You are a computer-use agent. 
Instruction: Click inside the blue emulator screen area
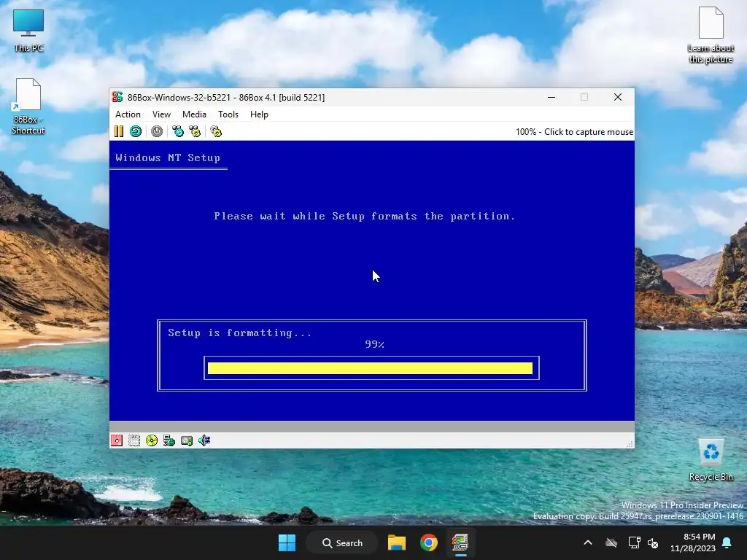tap(371, 281)
